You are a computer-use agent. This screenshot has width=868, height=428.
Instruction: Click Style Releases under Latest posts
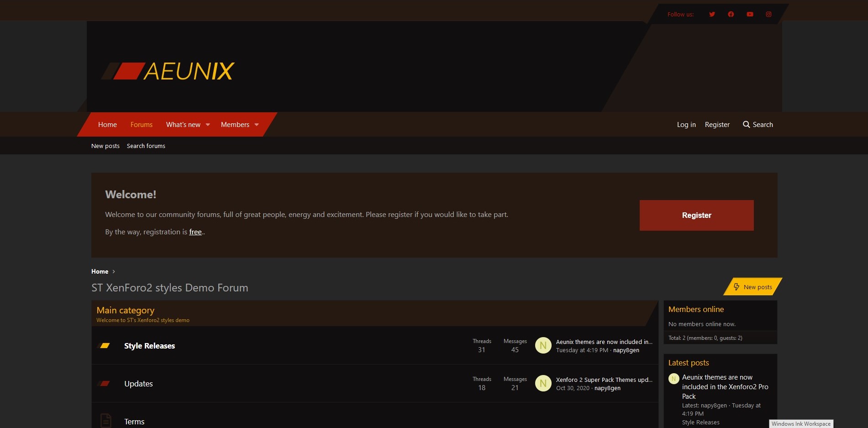700,423
